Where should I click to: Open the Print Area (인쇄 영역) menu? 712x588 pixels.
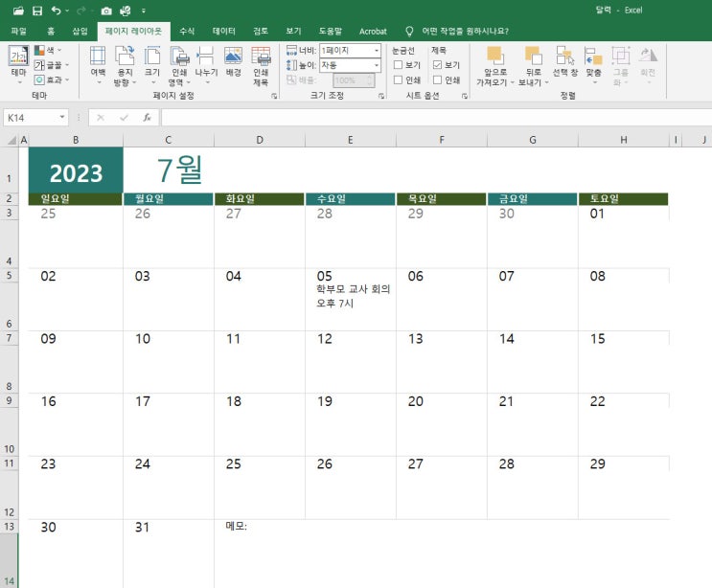pos(179,65)
